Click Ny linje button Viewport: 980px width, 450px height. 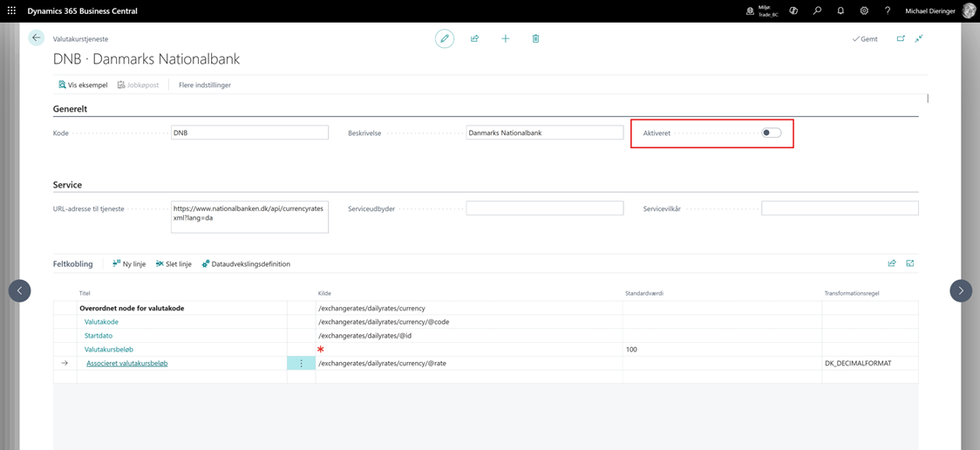pos(129,264)
